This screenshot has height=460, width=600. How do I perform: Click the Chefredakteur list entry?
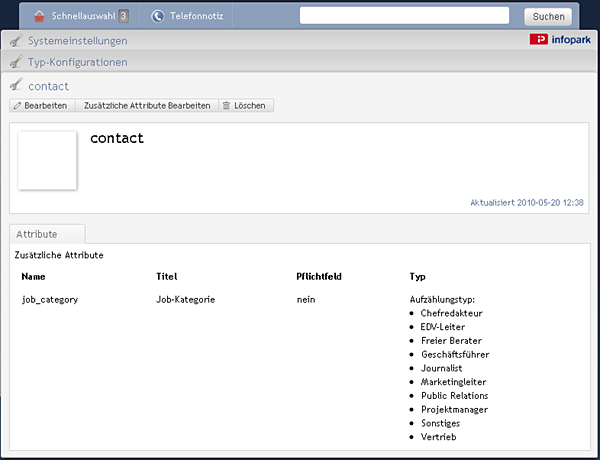point(452,313)
